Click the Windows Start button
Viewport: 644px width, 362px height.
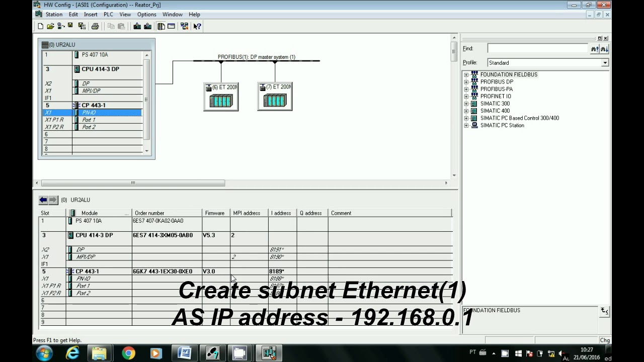(44, 353)
